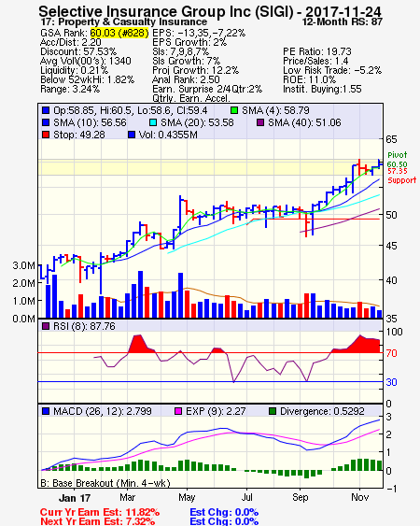Click the Jul date axis label

[246, 497]
